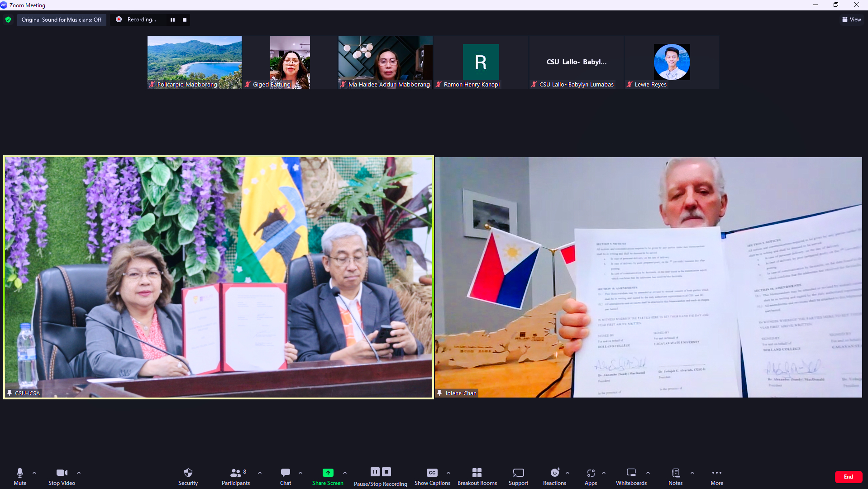Expand video options arrow beside Stop Video

tap(79, 473)
